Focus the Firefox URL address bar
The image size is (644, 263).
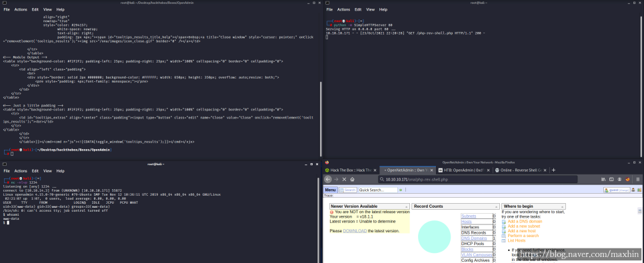(x=477, y=179)
